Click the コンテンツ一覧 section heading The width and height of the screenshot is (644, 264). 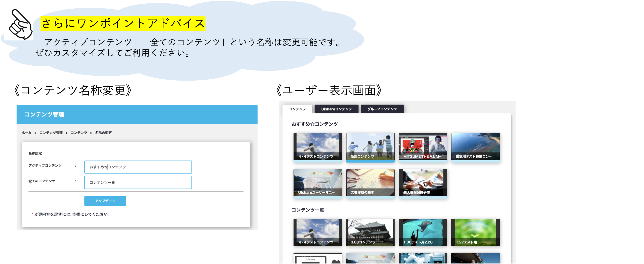click(x=308, y=210)
